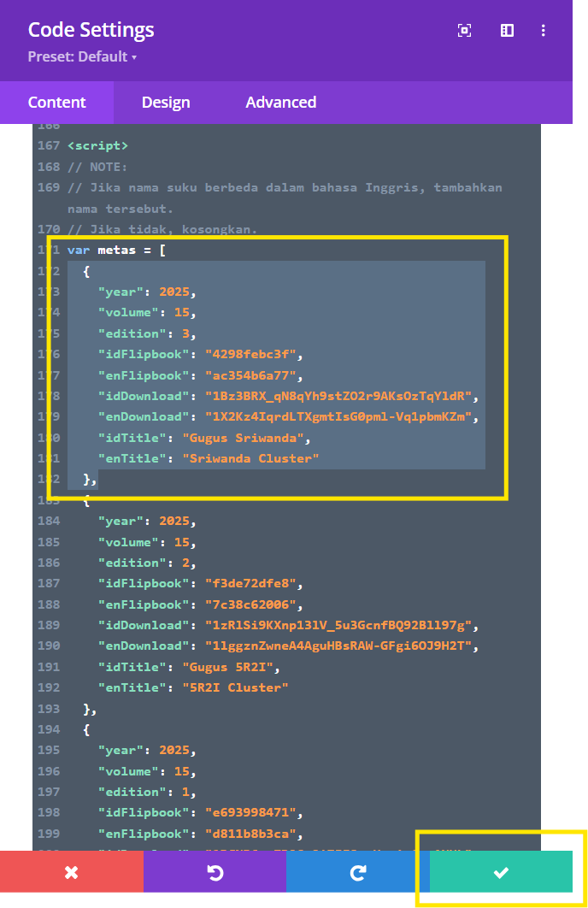Image resolution: width=588 pixels, height=908 pixels.
Task: Undo the last change in the footer
Action: coord(215,872)
